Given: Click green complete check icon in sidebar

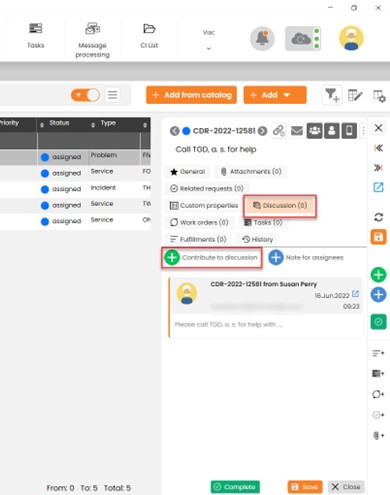Looking at the screenshot, I should (x=378, y=322).
